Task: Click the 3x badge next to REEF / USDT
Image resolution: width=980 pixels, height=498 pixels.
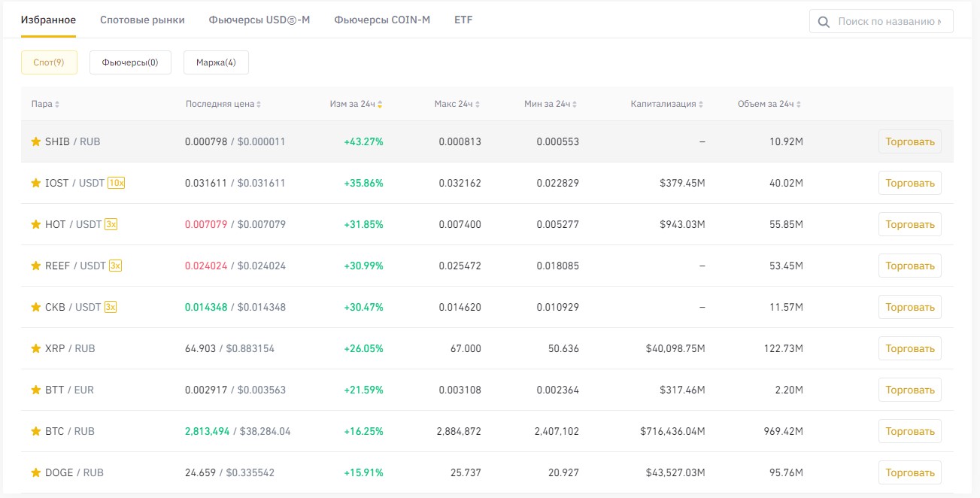Action: [115, 266]
